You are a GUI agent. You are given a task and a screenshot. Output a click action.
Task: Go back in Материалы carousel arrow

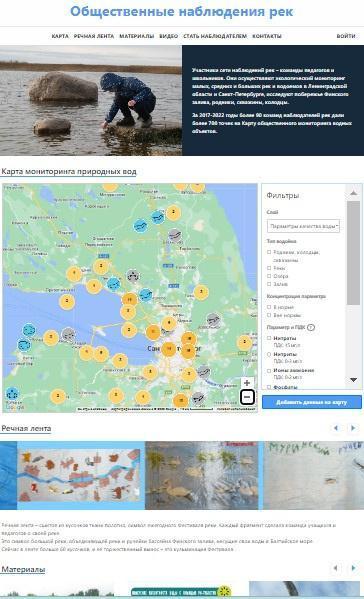(x=335, y=568)
